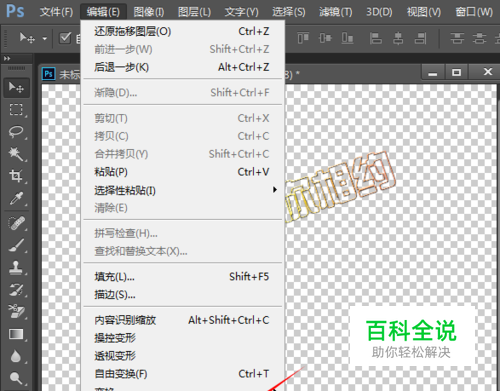Select the Gradient tool
This screenshot has width=500, height=391.
pos(16,334)
